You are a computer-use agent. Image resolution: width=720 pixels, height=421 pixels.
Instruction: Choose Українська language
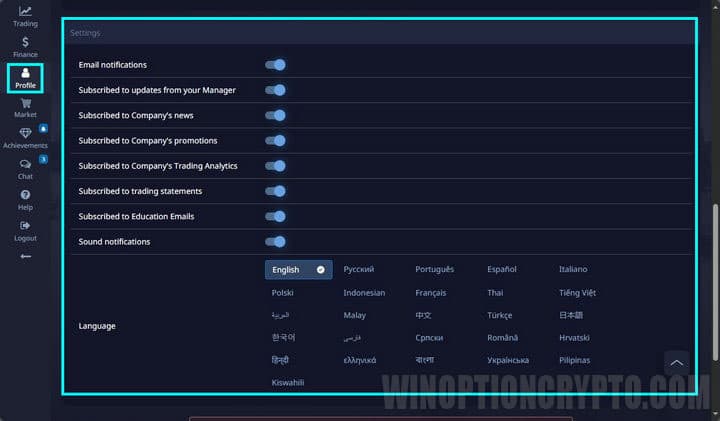508,360
